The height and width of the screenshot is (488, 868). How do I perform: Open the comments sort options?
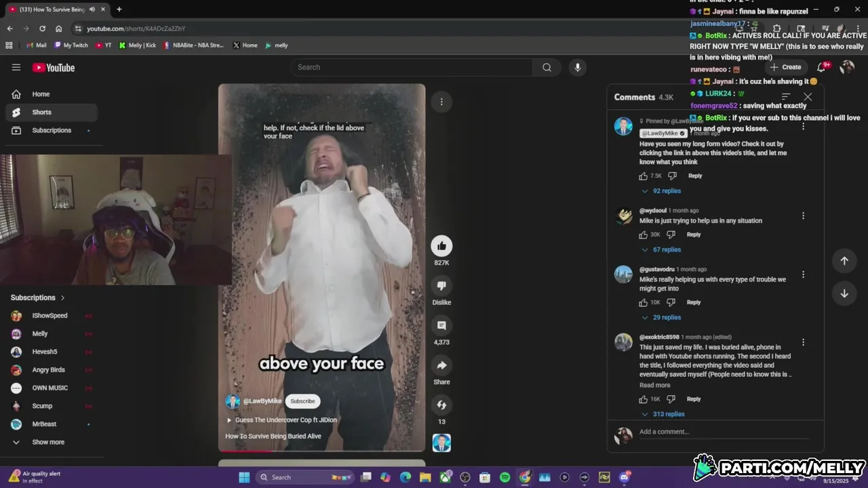click(786, 97)
